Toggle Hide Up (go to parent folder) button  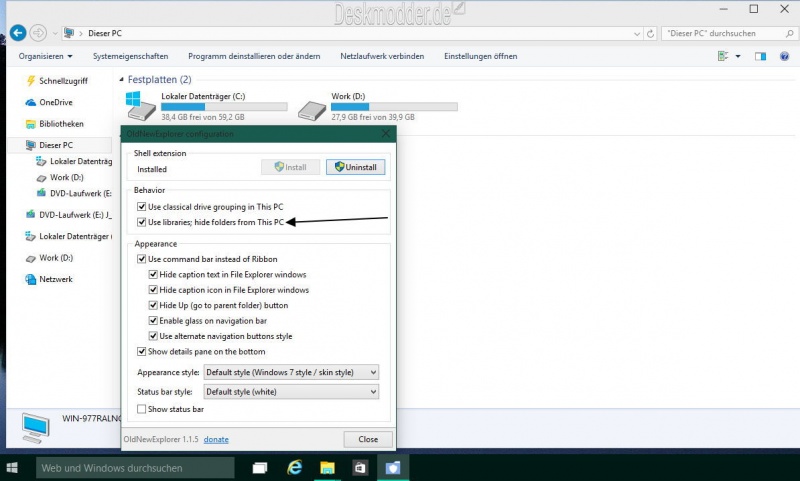(153, 305)
